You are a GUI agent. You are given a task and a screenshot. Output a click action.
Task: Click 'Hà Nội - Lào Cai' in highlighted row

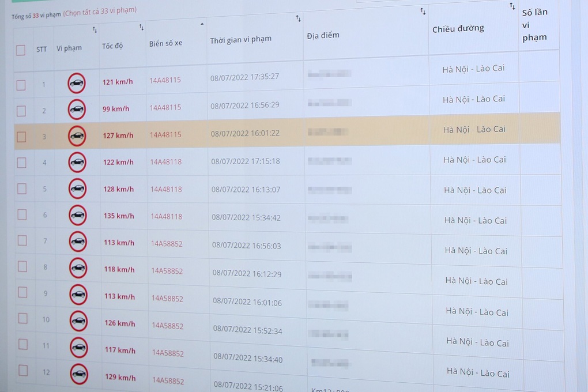click(x=474, y=129)
